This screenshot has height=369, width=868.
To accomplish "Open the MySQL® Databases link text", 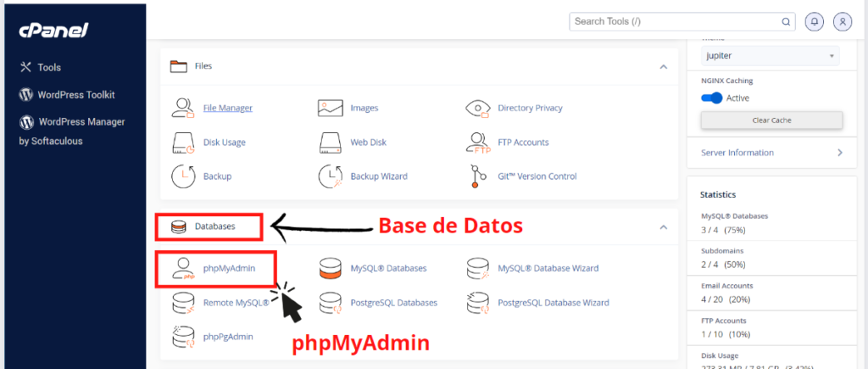I will click(388, 268).
